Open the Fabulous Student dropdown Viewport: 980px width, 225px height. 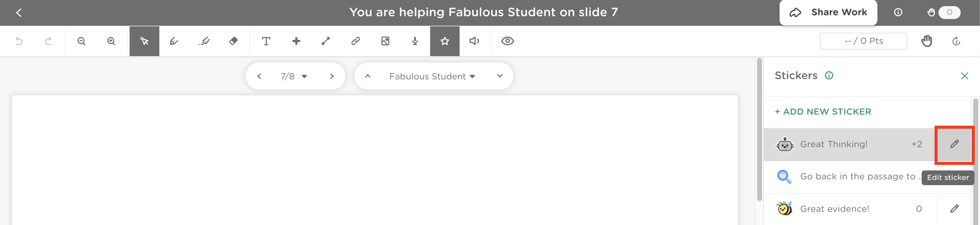tap(433, 76)
